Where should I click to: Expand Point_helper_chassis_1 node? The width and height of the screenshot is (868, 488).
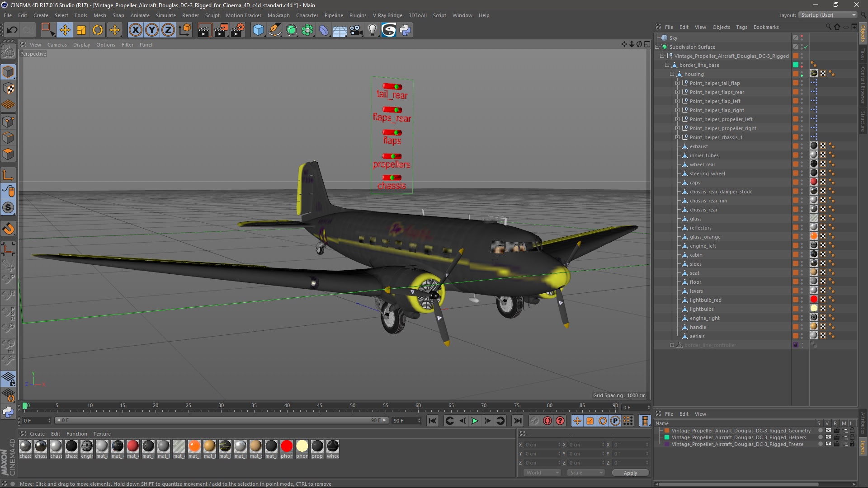click(678, 137)
